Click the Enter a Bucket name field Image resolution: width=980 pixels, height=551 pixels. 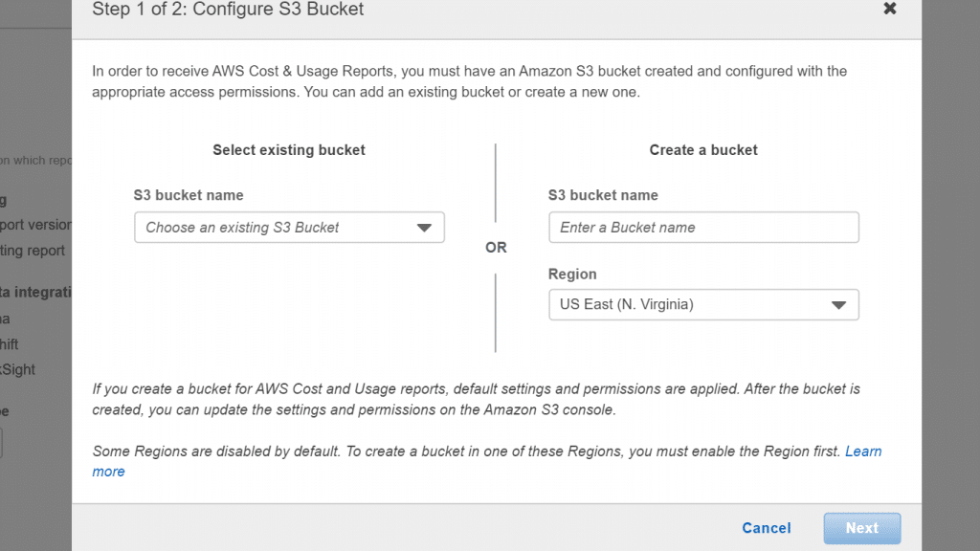703,228
